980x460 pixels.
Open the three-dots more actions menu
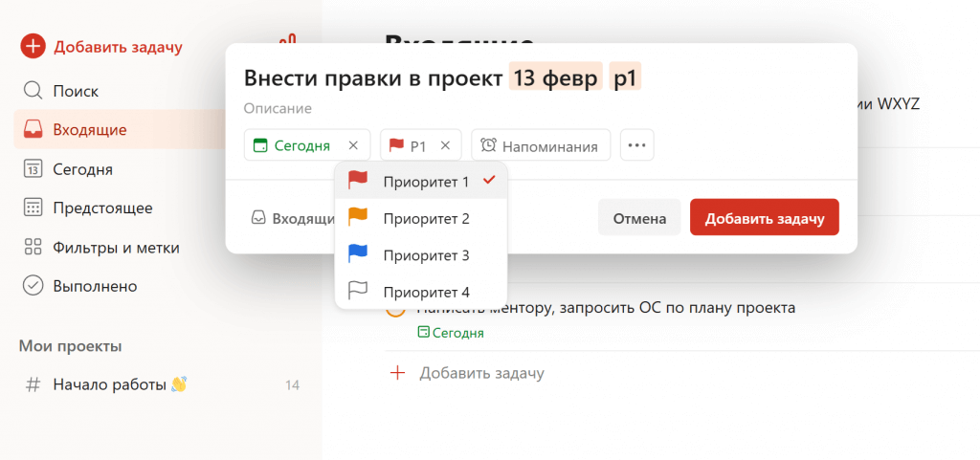pos(636,144)
